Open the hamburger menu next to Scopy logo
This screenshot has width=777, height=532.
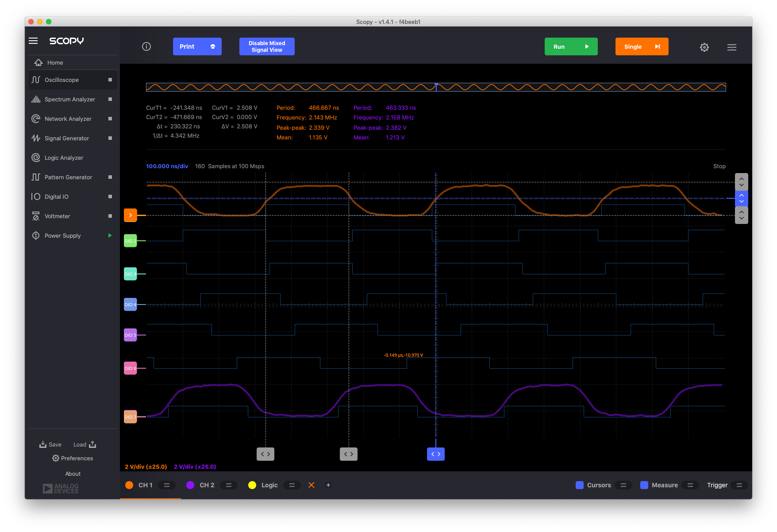click(33, 41)
